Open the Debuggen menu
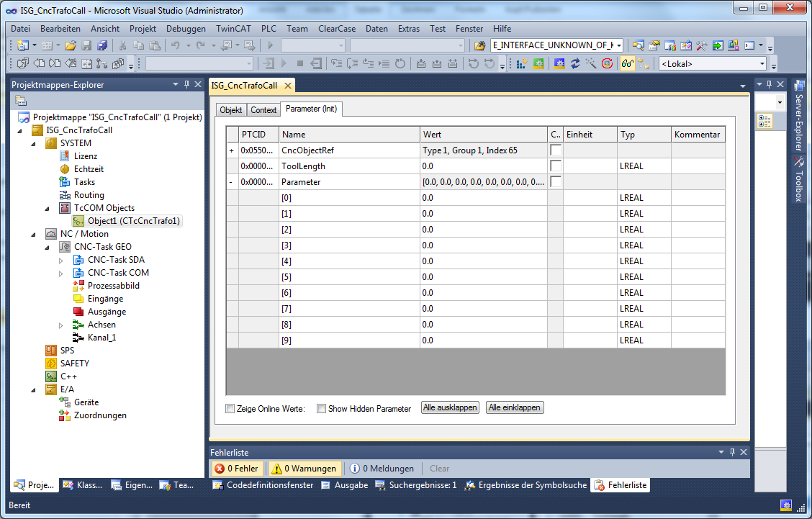This screenshot has width=812, height=519. point(186,29)
